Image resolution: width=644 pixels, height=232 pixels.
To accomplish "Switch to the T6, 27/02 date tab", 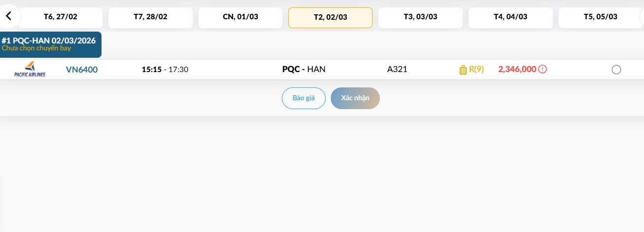I will (61, 17).
